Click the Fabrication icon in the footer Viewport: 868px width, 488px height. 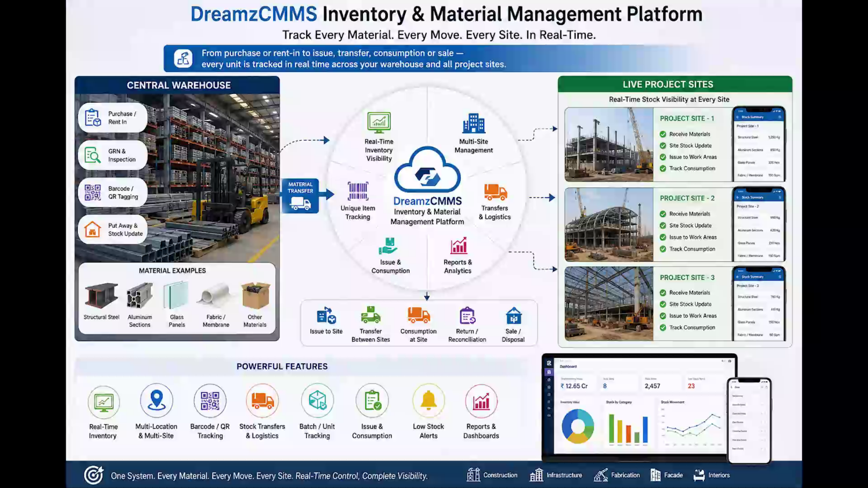(x=601, y=475)
